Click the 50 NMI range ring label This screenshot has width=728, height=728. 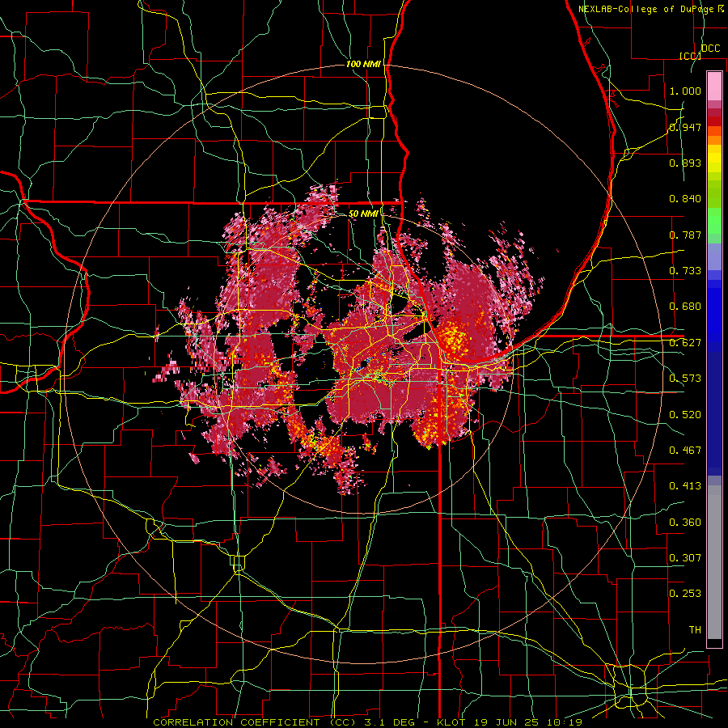363,214
